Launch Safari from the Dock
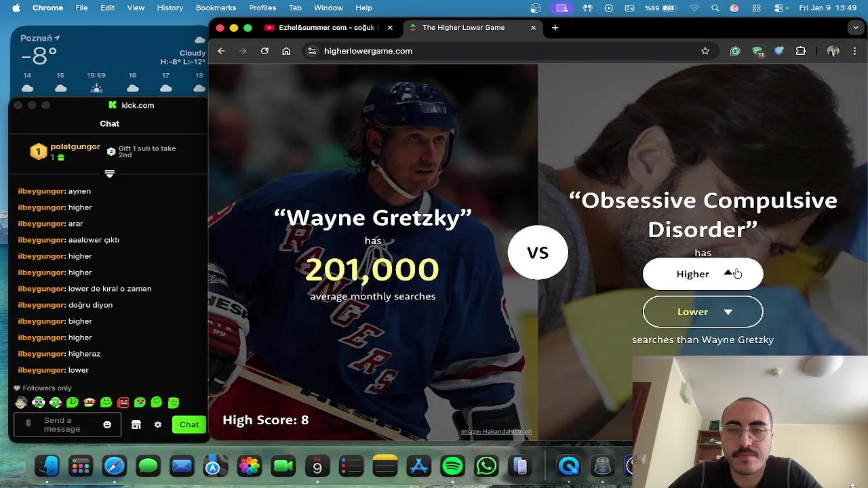This screenshot has height=488, width=868. click(x=115, y=466)
